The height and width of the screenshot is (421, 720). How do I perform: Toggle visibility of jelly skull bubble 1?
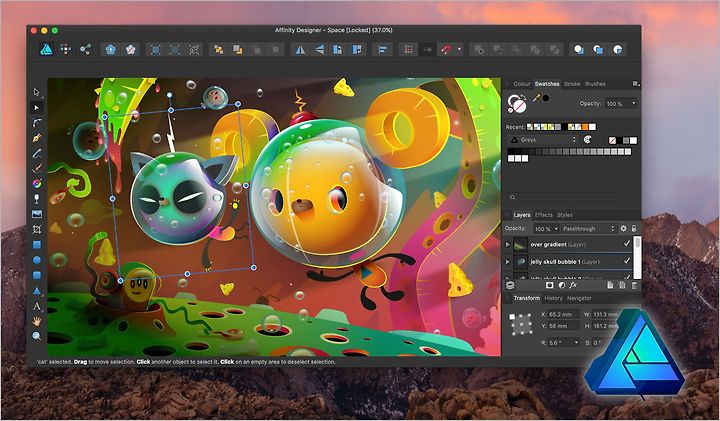point(627,261)
